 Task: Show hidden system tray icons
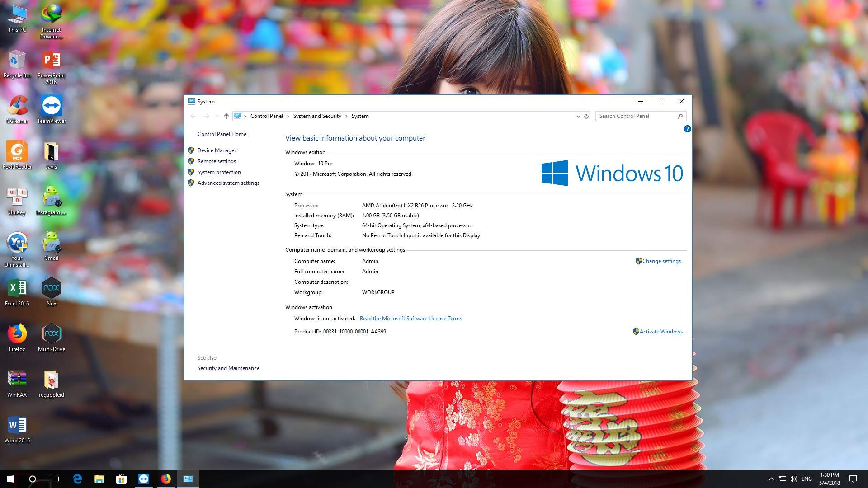(771, 479)
